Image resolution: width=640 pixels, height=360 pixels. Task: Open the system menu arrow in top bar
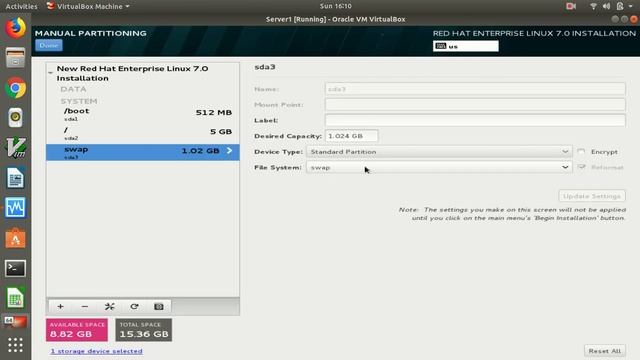click(631, 6)
